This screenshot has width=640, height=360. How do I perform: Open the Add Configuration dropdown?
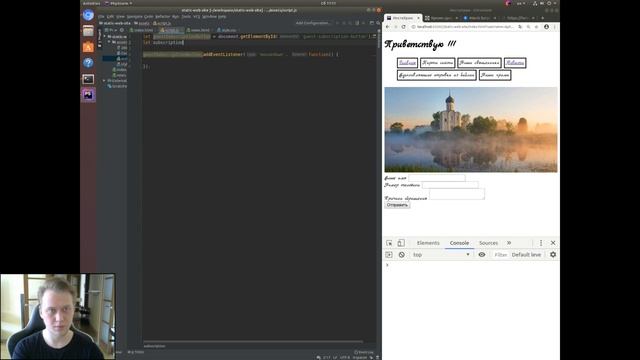(x=313, y=23)
